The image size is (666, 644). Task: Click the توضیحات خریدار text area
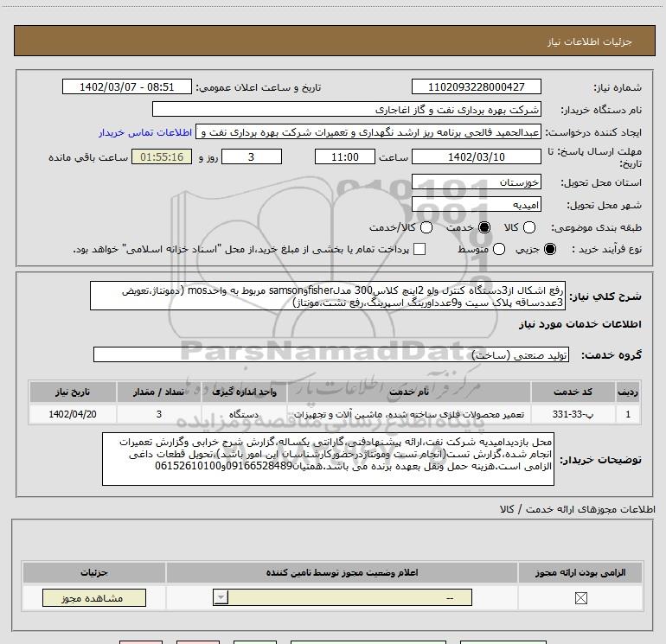click(328, 459)
